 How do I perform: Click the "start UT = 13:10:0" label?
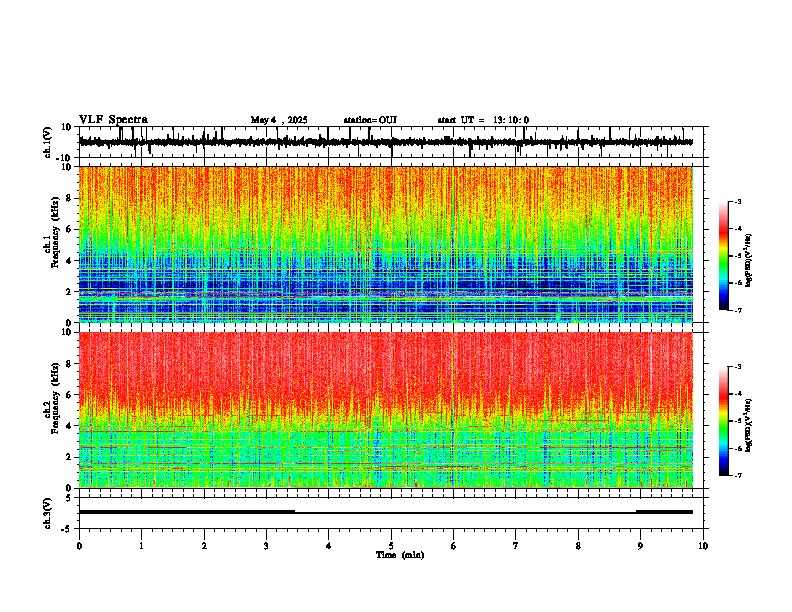coord(483,120)
